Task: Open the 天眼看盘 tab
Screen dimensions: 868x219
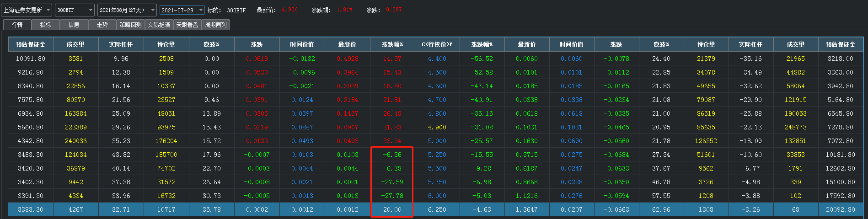Action: [187, 25]
